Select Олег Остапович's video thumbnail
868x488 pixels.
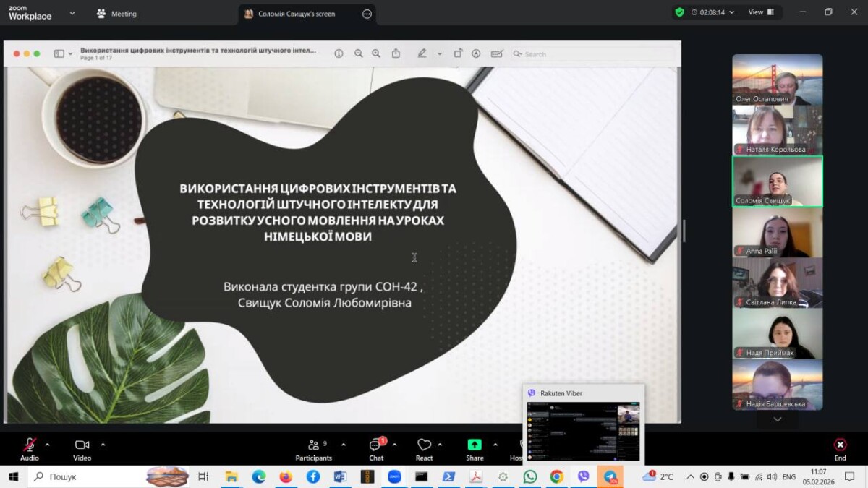click(x=777, y=80)
